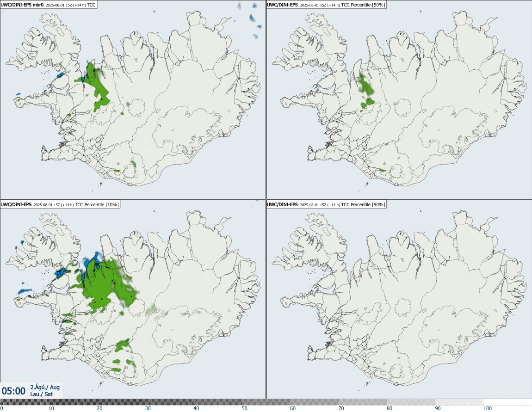Click the 30 tick on the color scale

[148, 408]
